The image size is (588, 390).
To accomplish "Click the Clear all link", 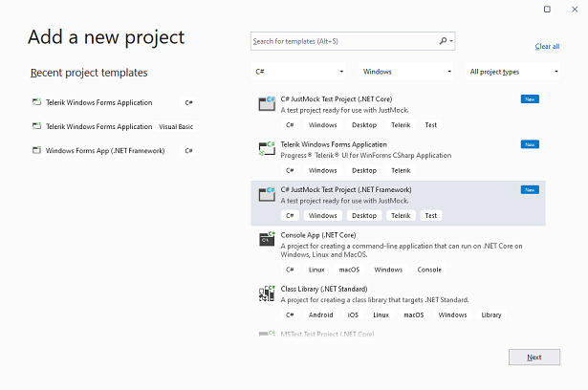I will 547,46.
